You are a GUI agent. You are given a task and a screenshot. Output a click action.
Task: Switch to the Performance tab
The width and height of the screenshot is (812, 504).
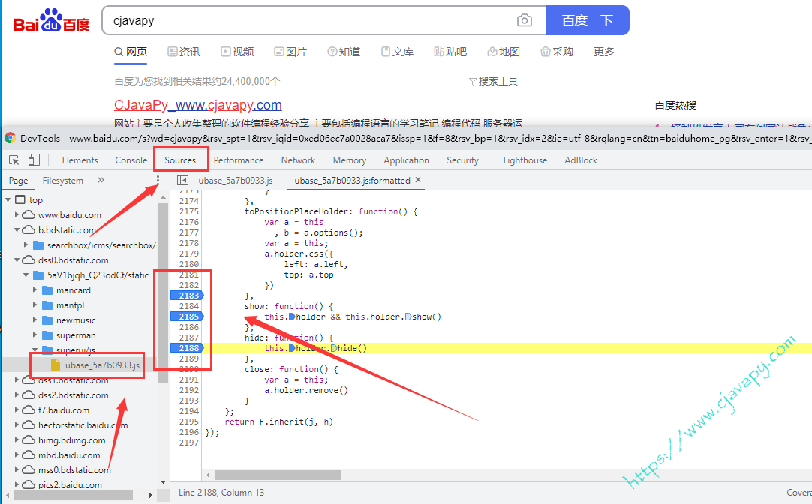pos(238,160)
